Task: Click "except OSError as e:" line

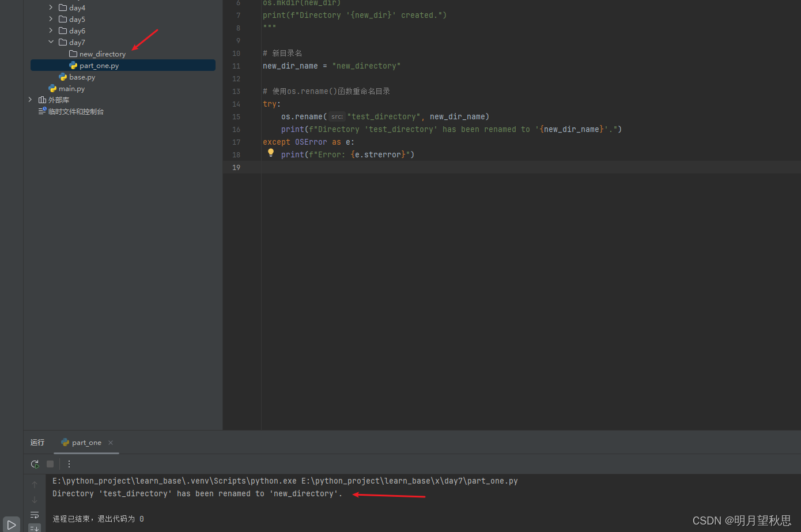Action: pos(309,142)
